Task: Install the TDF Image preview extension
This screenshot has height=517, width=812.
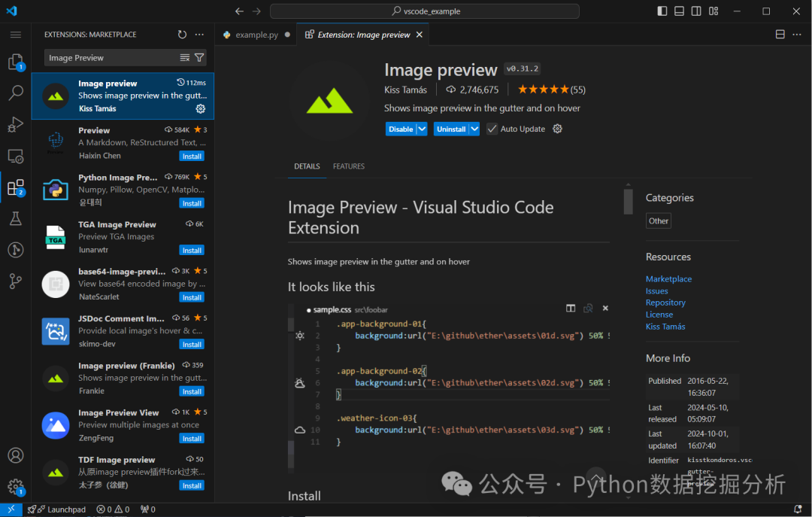Action: pos(192,486)
